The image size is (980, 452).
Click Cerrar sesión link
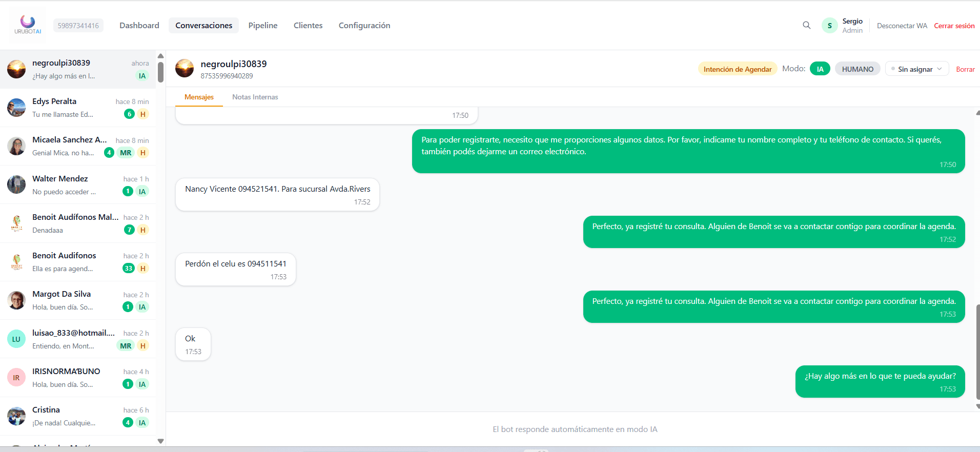tap(954, 26)
